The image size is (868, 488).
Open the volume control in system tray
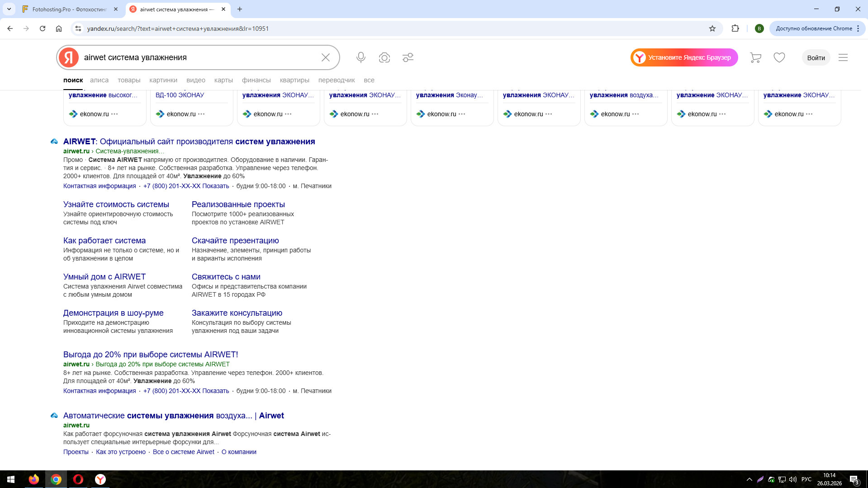(793, 479)
